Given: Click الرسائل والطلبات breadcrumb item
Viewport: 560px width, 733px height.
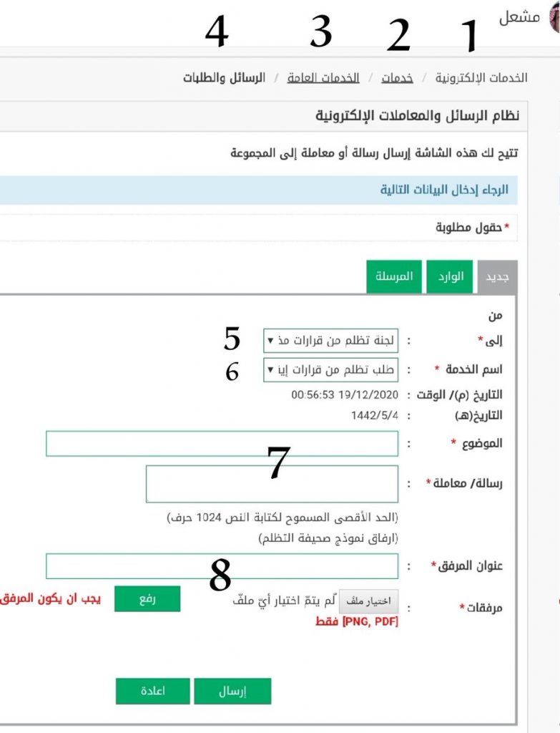Looking at the screenshot, I should (x=224, y=77).
